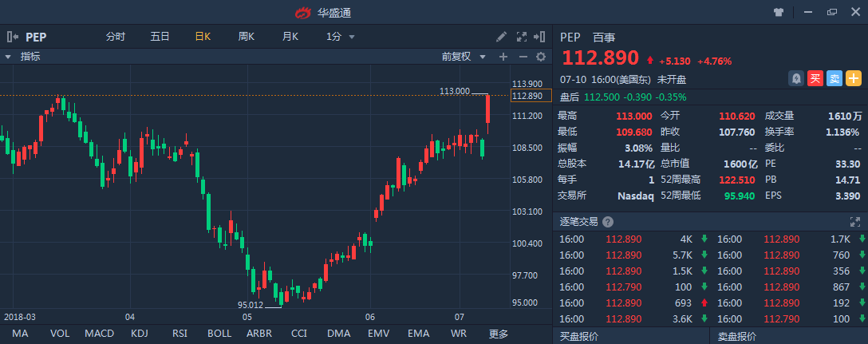Click the trade row with volume 867
This screenshot has height=344, width=868.
click(790, 287)
